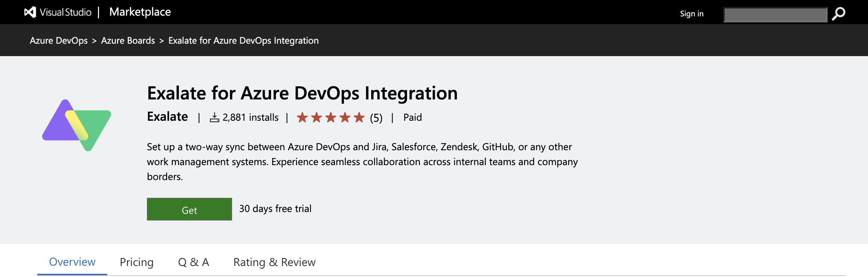Image resolution: width=868 pixels, height=277 pixels.
Task: Open the Exalate publisher link
Action: tap(167, 116)
